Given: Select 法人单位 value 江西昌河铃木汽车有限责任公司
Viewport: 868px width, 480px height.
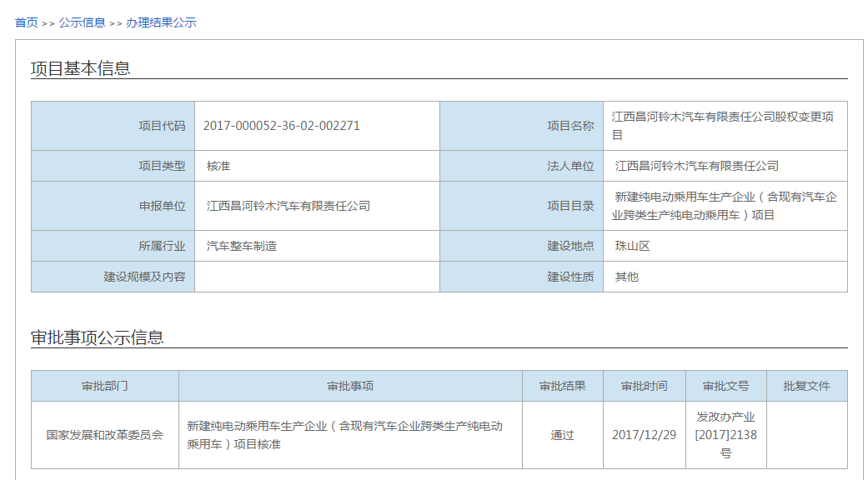Looking at the screenshot, I should click(696, 166).
